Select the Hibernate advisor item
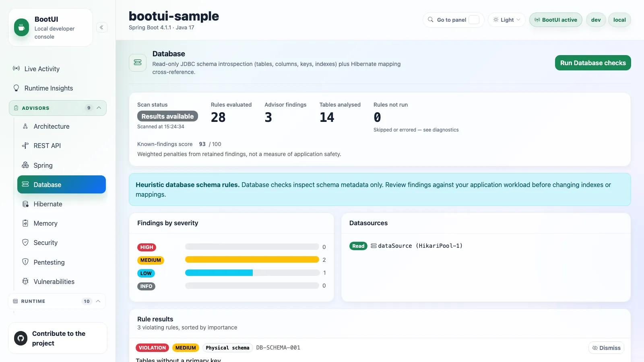 tap(62, 204)
